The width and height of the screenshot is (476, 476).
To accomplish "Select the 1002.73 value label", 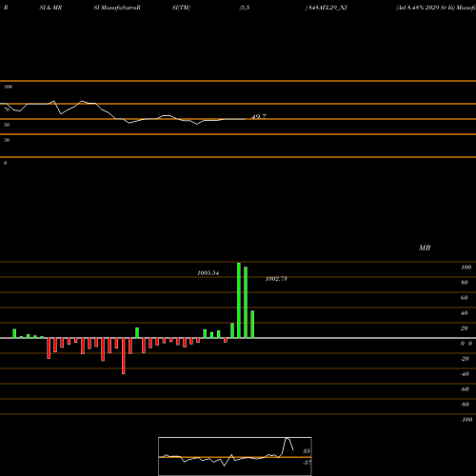I will coord(276,279).
